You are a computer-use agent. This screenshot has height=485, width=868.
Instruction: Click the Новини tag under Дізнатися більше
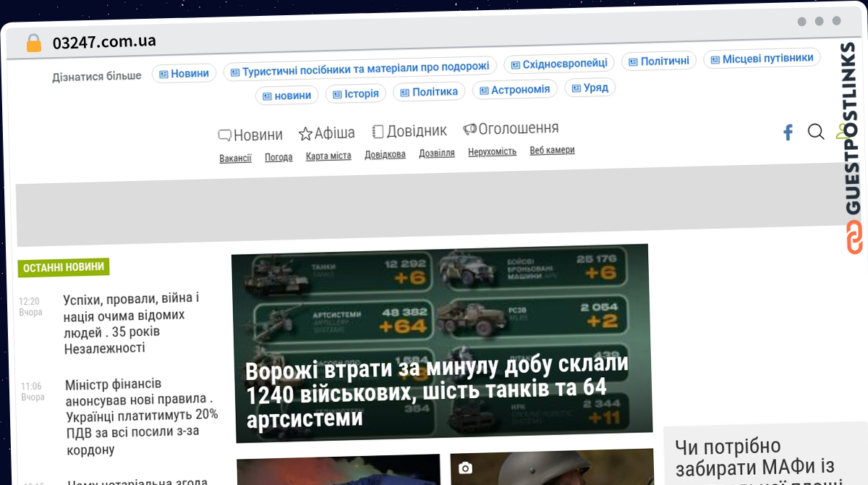click(x=184, y=73)
